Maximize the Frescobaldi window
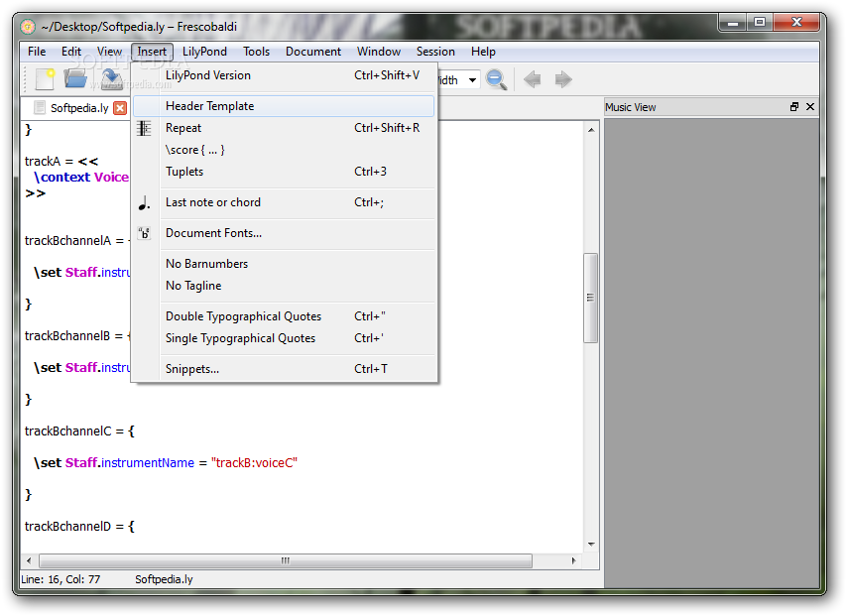This screenshot has height=616, width=847. point(760,23)
